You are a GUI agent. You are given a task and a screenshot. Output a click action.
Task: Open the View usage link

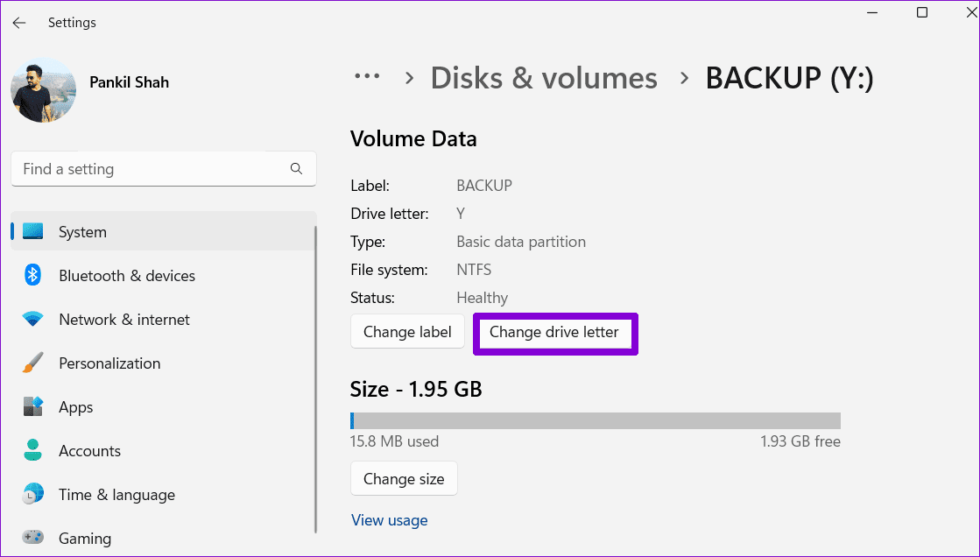coord(390,520)
